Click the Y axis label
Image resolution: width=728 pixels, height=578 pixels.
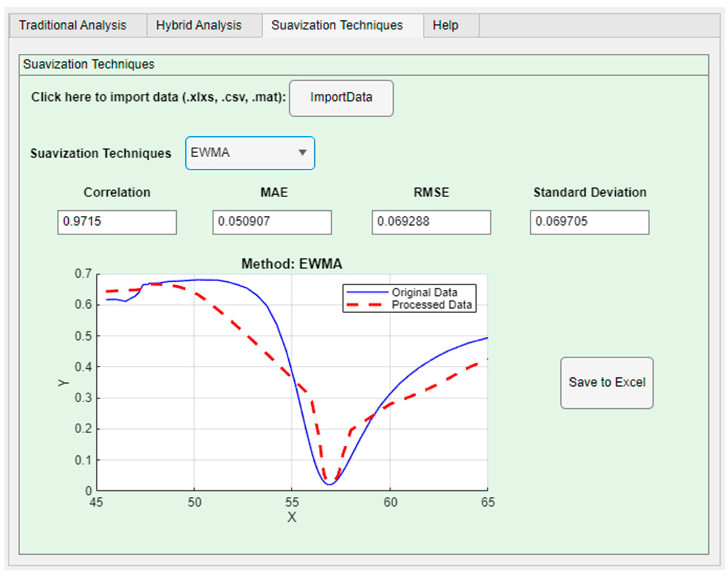point(63,383)
